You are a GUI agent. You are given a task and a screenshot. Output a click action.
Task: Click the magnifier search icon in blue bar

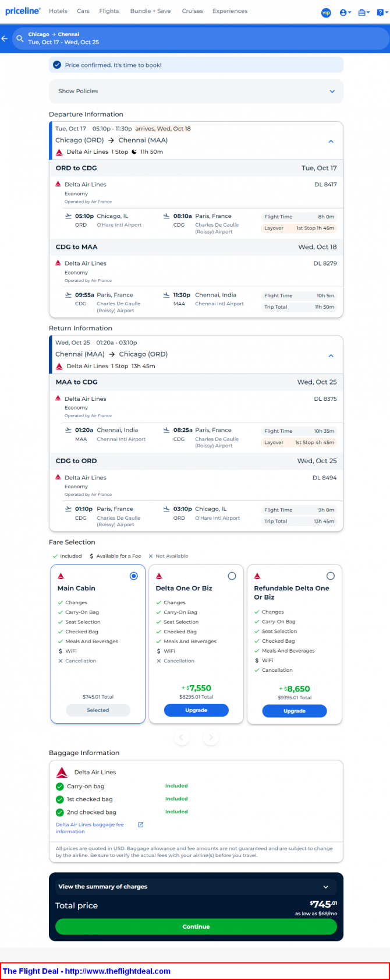point(20,38)
